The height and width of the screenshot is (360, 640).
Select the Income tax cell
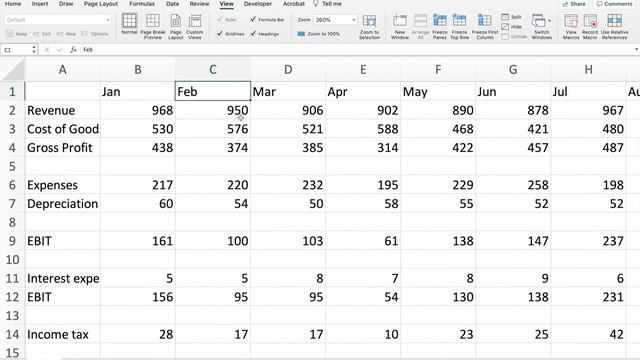[62, 334]
